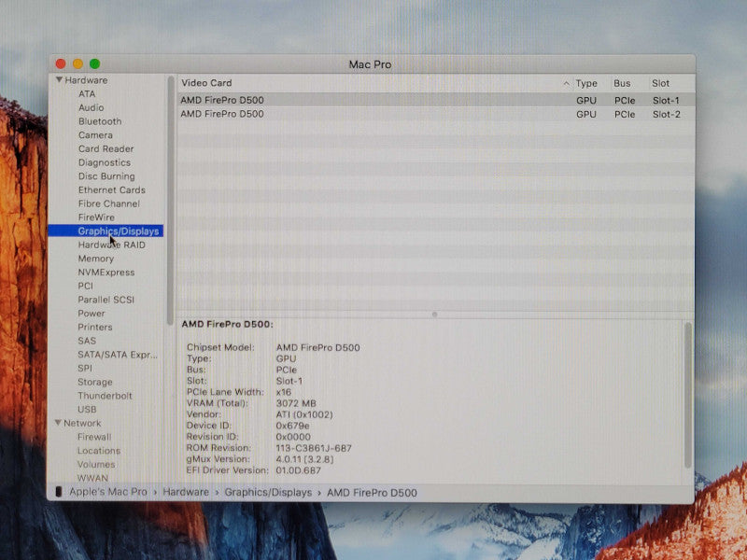
Task: Open Parallel SCSI information
Action: [106, 300]
